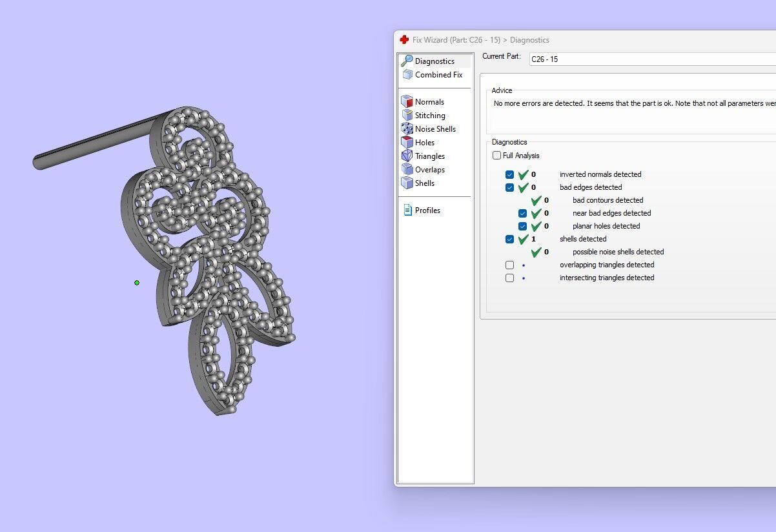The image size is (776, 532).
Task: Select the Triangles fix step
Action: click(423, 156)
